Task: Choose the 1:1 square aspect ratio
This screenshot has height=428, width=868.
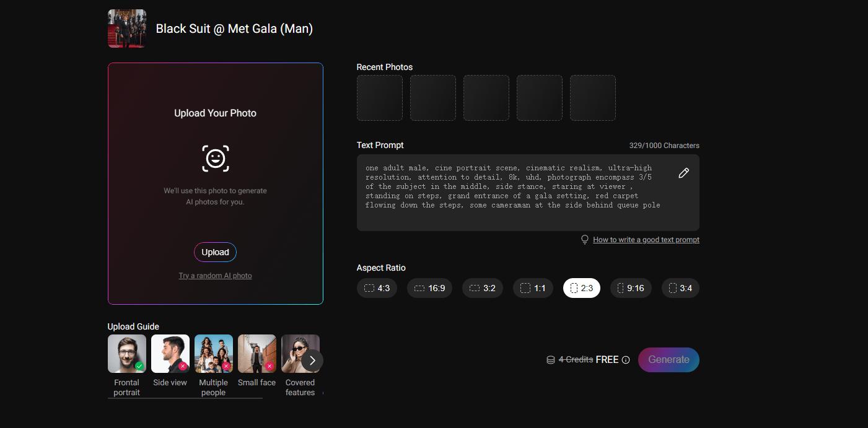Action: click(x=533, y=288)
